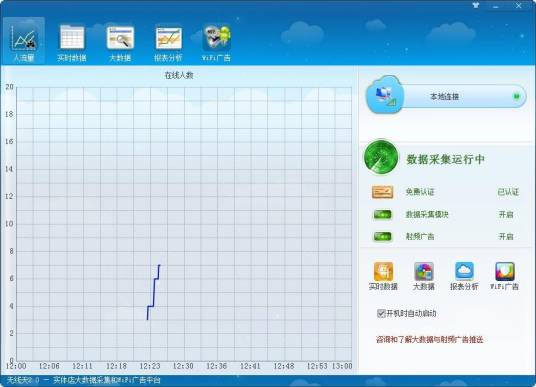
Task: Toggle the 数据采集模块 green switch
Action: coord(383,214)
